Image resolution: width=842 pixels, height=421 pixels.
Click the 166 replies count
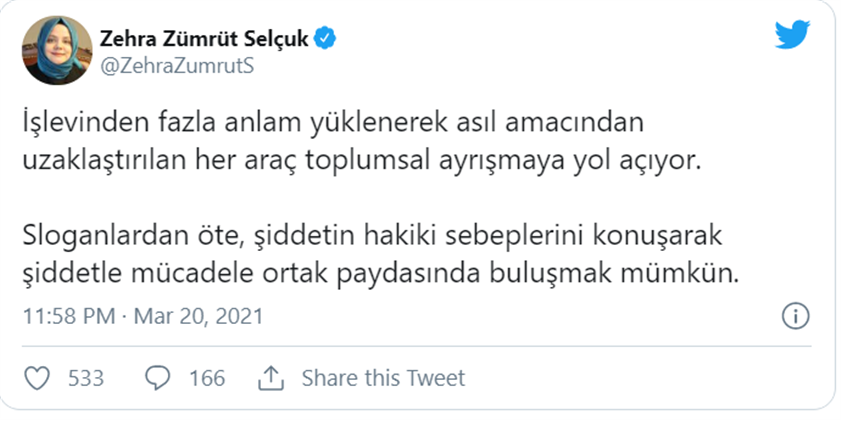[206, 378]
